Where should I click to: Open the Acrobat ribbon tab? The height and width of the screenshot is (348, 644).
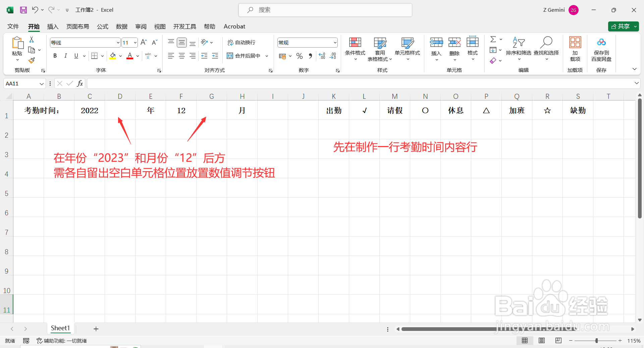tap(234, 26)
